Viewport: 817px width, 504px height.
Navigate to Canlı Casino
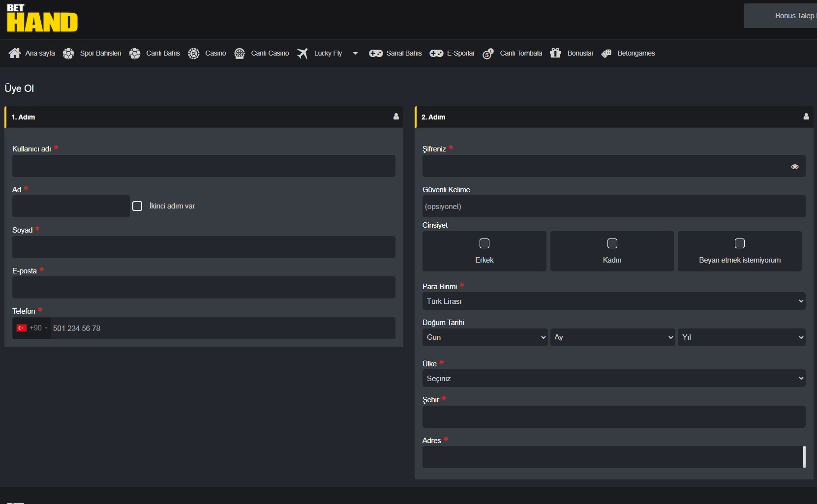click(270, 53)
